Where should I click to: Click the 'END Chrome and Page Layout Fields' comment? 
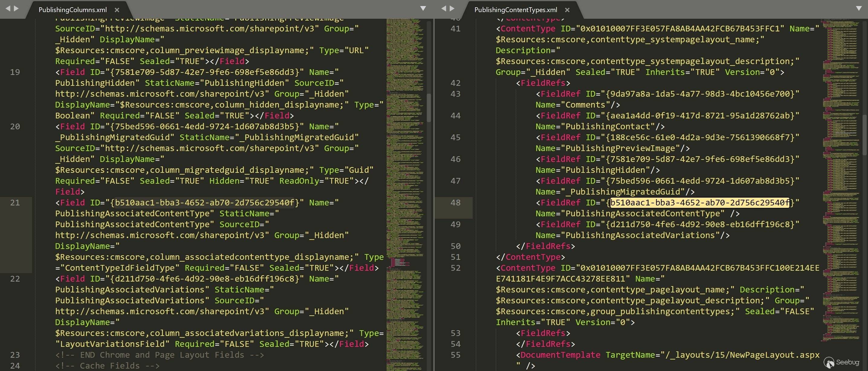point(160,355)
